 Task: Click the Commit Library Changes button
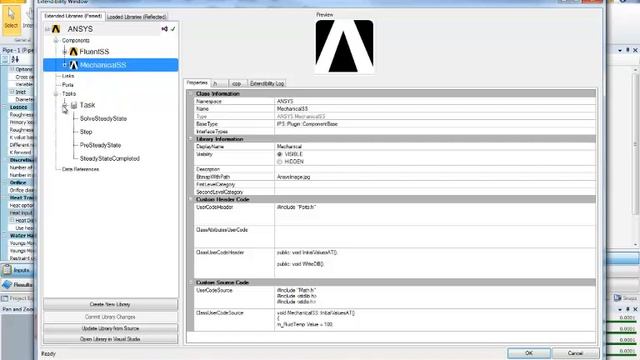110,317
